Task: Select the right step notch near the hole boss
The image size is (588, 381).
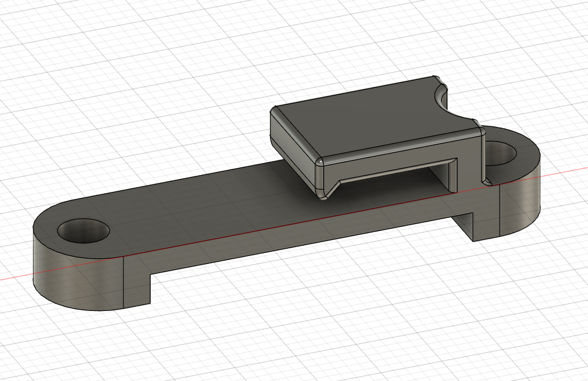Action: [x=468, y=225]
